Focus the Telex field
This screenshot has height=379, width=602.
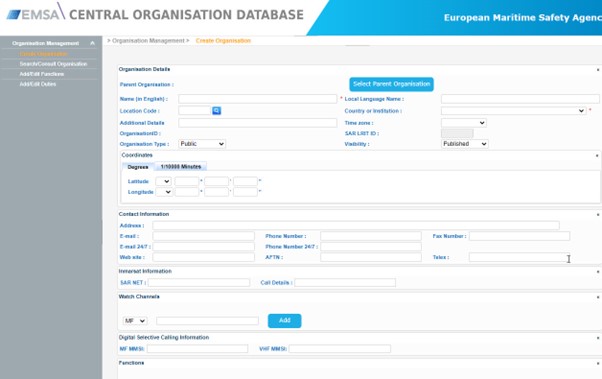tap(519, 257)
